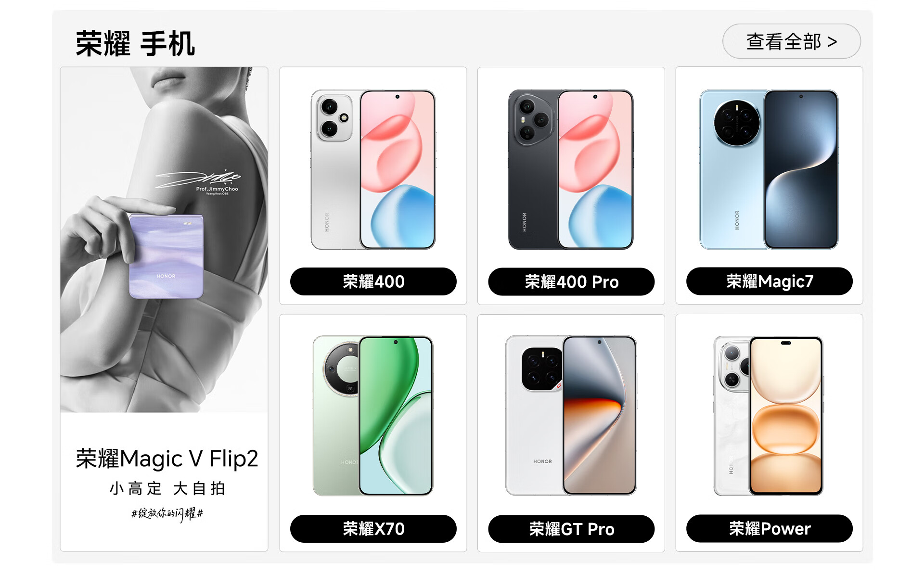Select the white 荣耀GT Pro phone image
This screenshot has height=574, width=924.
[x=571, y=416]
